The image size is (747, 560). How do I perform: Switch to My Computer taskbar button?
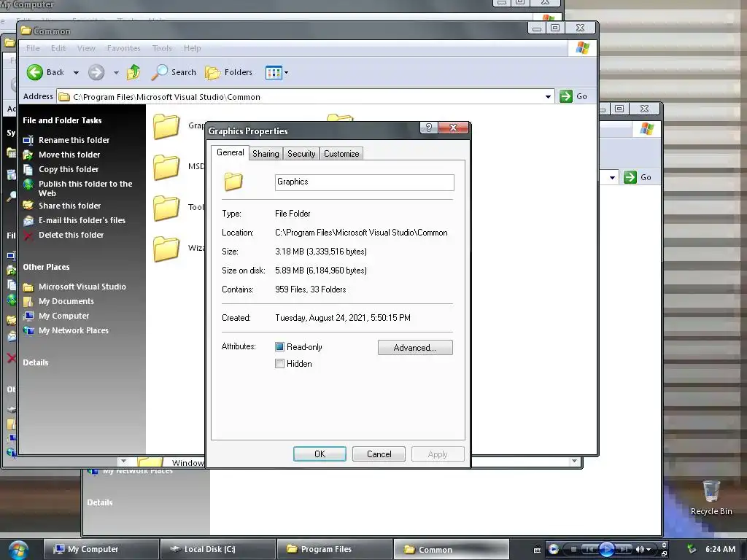click(x=101, y=549)
